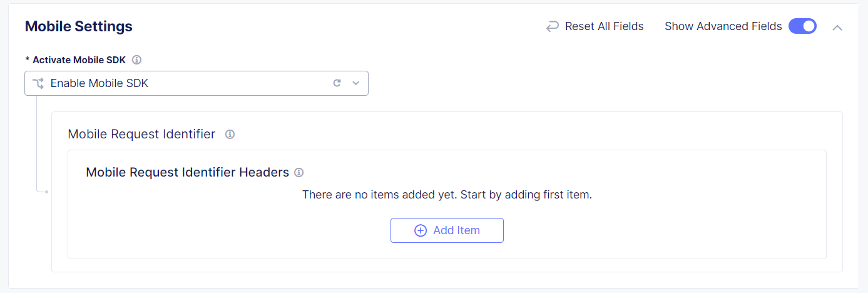
Task: Click the refresh icon in SDK dropdown
Action: [337, 83]
